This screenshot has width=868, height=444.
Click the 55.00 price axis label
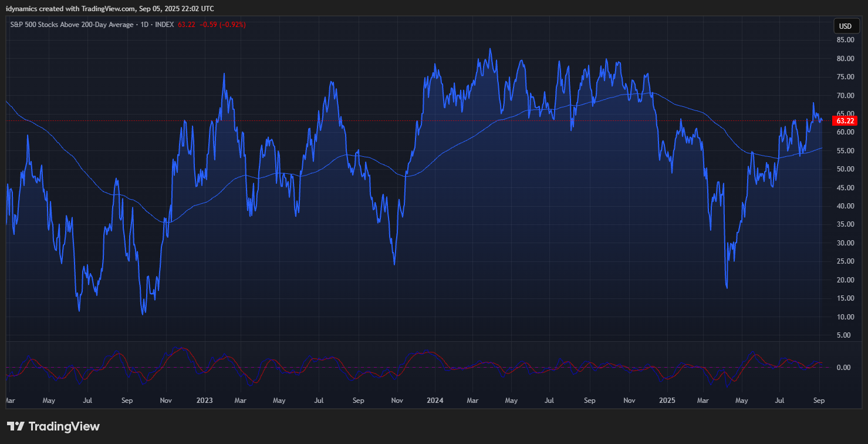(845, 151)
